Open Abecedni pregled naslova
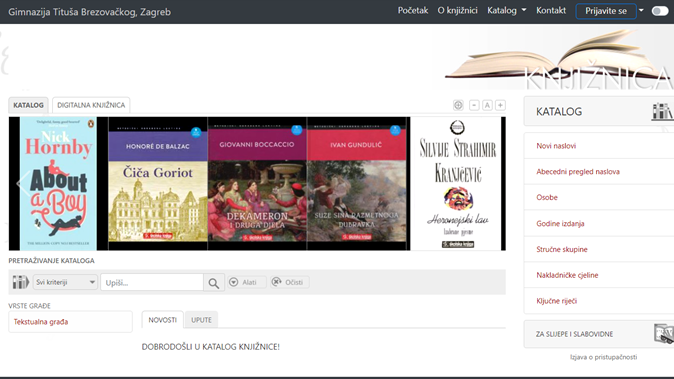Viewport: 674px width, 379px height. [x=578, y=171]
